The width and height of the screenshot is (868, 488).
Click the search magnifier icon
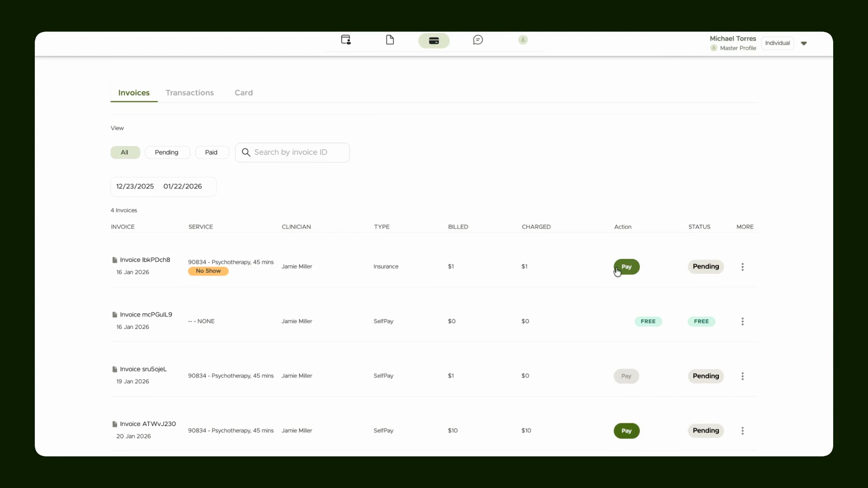point(246,152)
